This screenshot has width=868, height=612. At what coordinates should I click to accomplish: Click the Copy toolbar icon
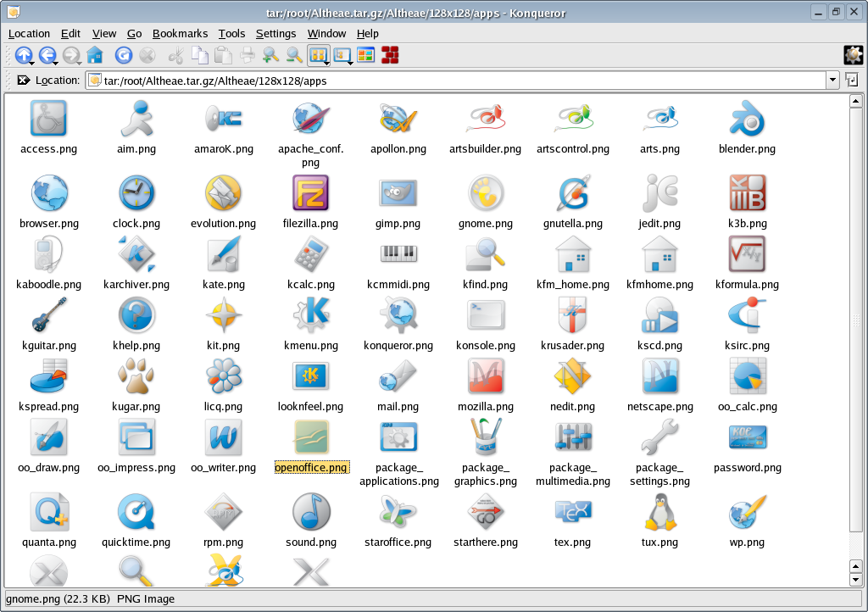[x=199, y=55]
